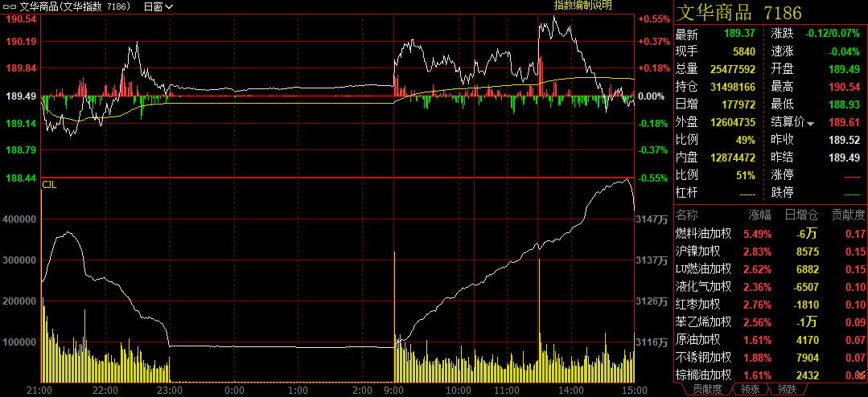Image resolution: width=868 pixels, height=397 pixels.
Task: Switch to the 领涨 tab
Action: [x=747, y=390]
